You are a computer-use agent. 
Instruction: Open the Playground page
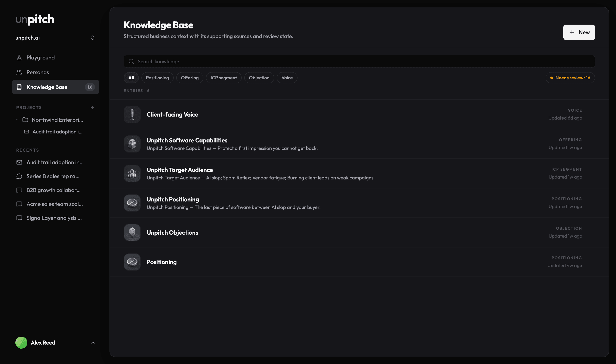tap(55, 57)
